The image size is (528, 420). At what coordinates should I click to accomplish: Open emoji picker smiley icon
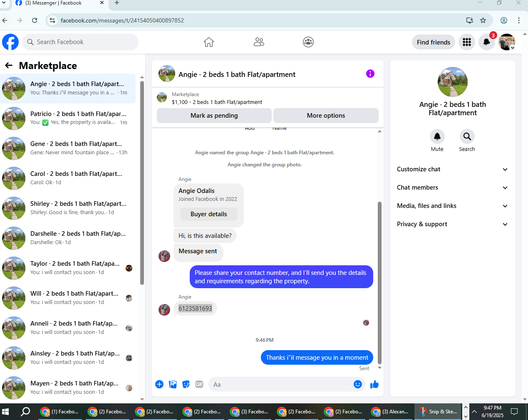click(x=358, y=384)
